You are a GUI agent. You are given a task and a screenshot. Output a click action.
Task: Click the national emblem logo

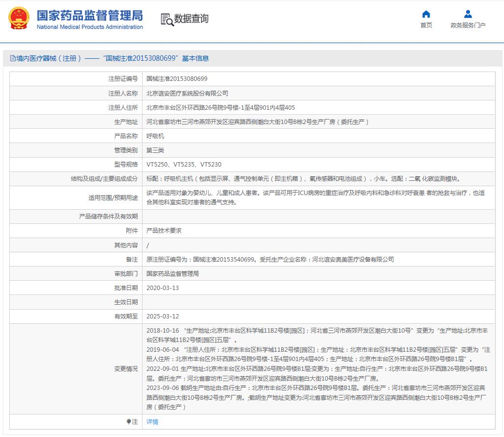[x=19, y=18]
